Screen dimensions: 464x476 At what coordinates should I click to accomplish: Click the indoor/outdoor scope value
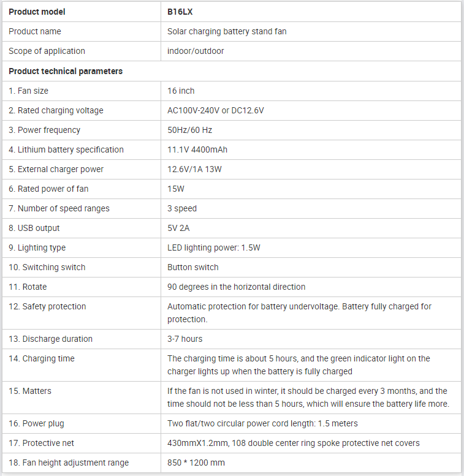[196, 51]
